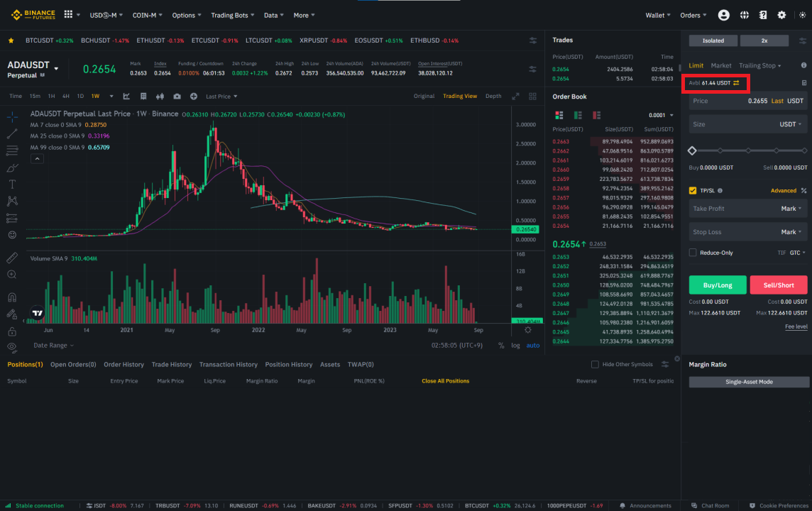Image resolution: width=812 pixels, height=511 pixels.
Task: Expand chart to fullscreen icon
Action: 516,97
